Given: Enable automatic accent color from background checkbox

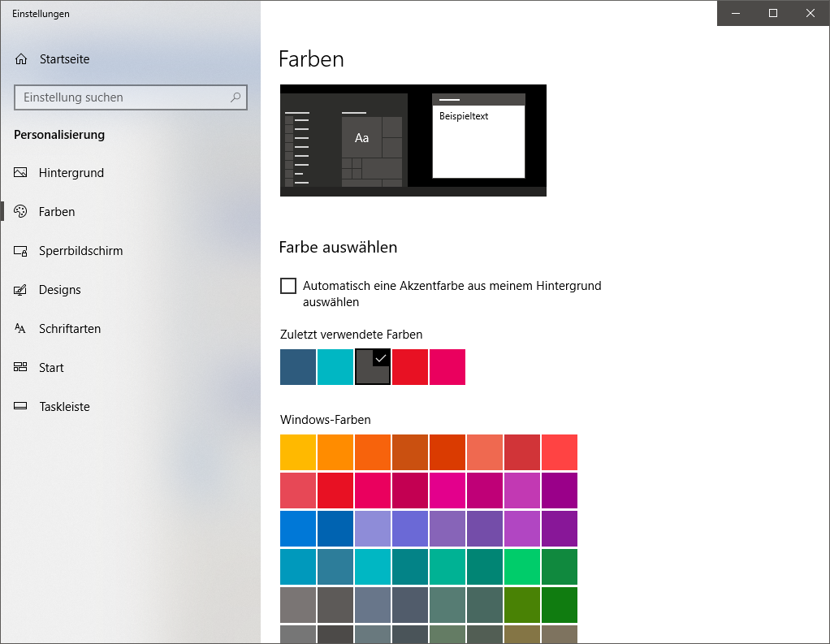Looking at the screenshot, I should point(288,286).
